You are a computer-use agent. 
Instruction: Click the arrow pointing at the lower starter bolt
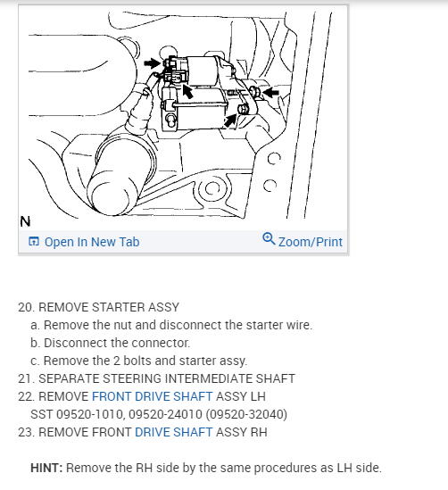click(230, 120)
